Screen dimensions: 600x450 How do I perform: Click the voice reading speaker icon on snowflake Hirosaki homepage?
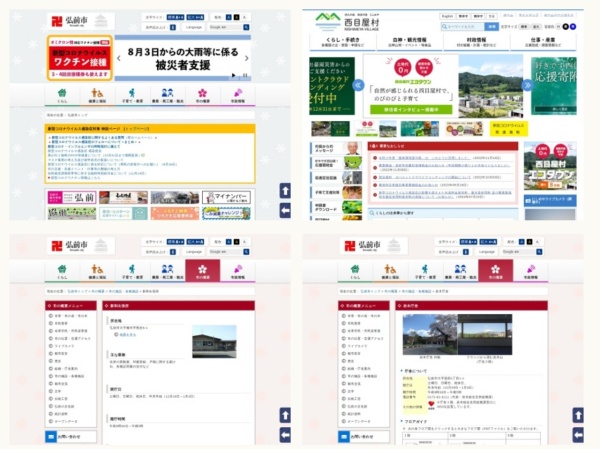tap(173, 27)
